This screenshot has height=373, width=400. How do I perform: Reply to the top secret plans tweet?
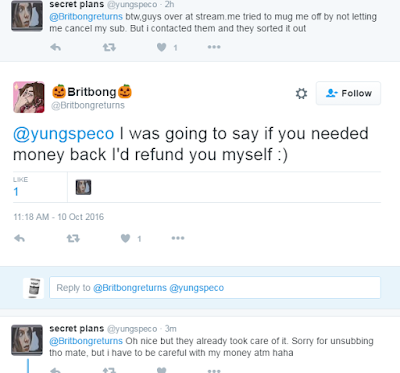pos(55,47)
